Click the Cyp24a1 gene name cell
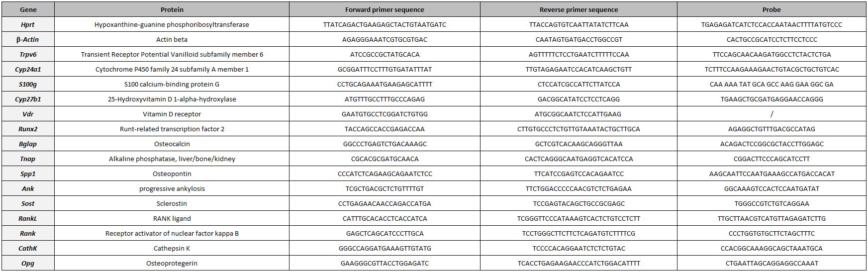Viewport: 868px width, 272px height. point(28,69)
